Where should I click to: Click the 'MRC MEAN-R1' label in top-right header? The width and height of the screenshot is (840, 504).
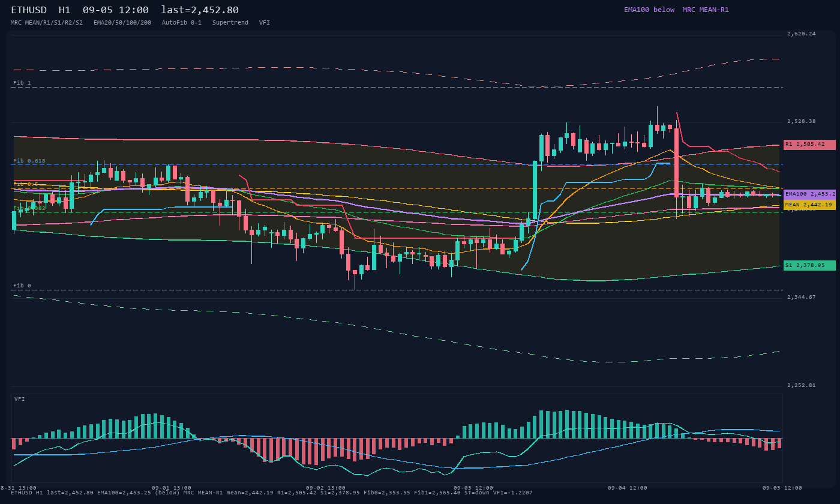click(x=706, y=10)
